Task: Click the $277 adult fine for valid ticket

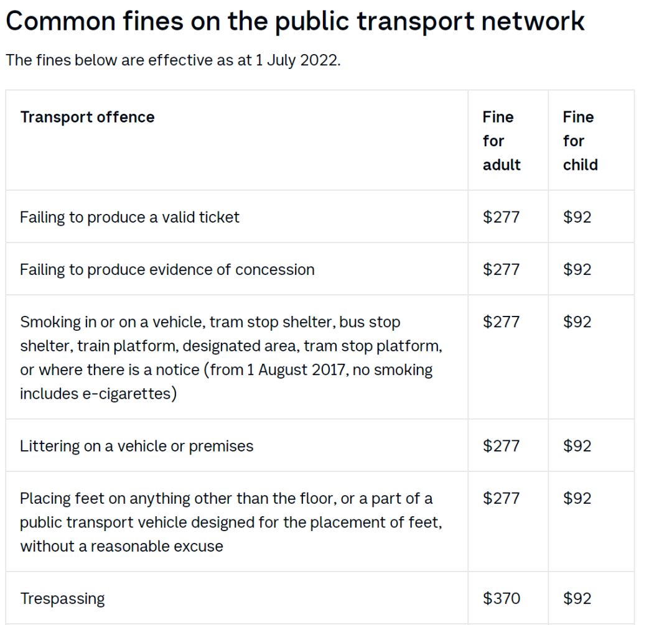Action: 501,217
